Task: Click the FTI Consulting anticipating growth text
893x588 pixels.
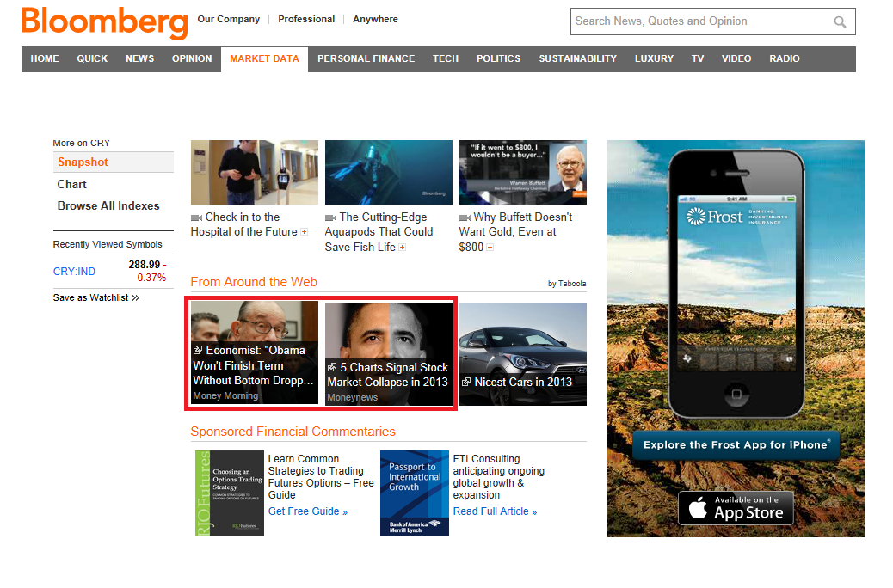Action: pyautogui.click(x=499, y=477)
